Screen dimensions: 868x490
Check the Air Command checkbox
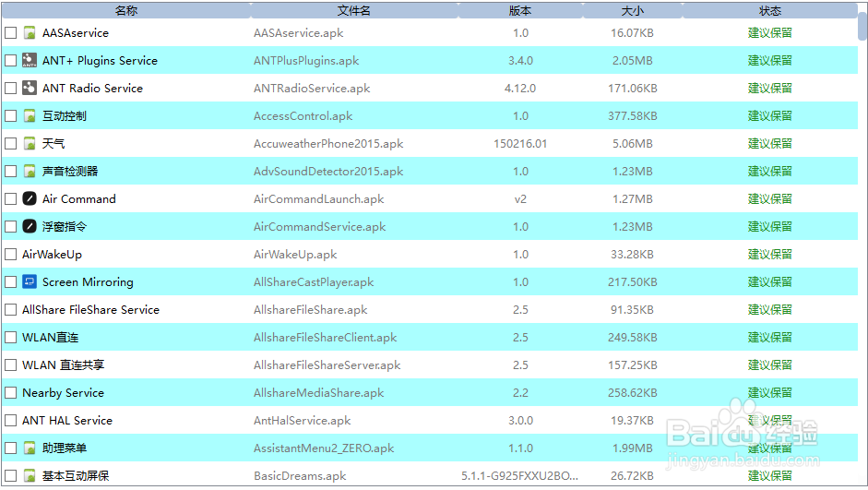[x=10, y=198]
